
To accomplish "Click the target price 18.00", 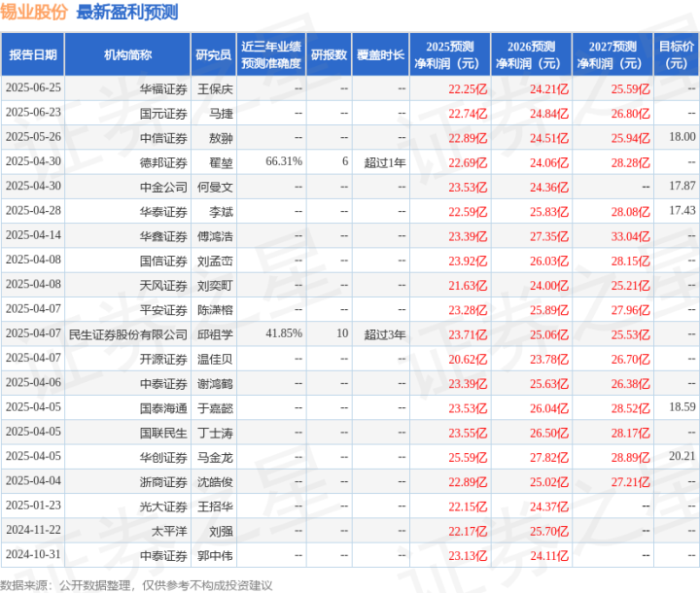I will [682, 137].
